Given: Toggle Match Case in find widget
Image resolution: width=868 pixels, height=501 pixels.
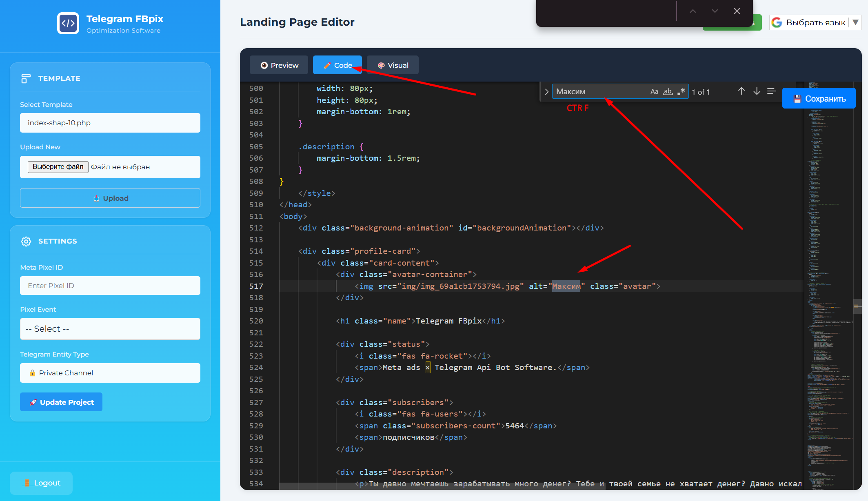Looking at the screenshot, I should (654, 92).
